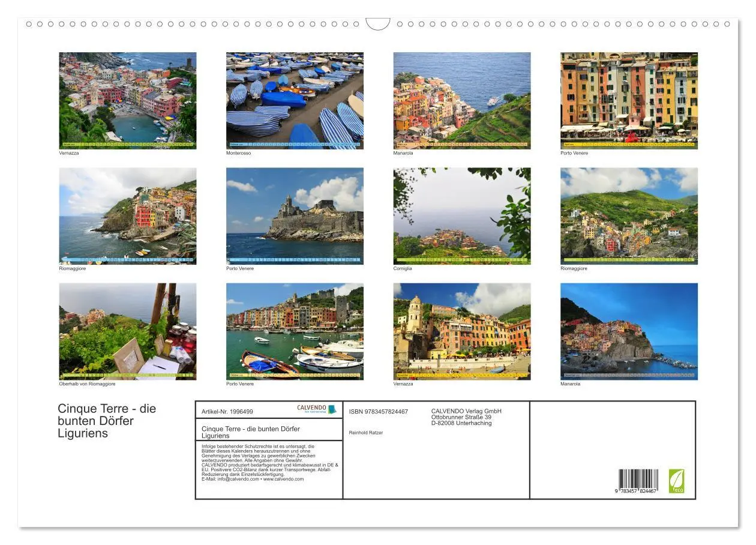Viewport: 756px width, 545px height.
Task: Click the "Monterosso" caption
Action: click(239, 153)
